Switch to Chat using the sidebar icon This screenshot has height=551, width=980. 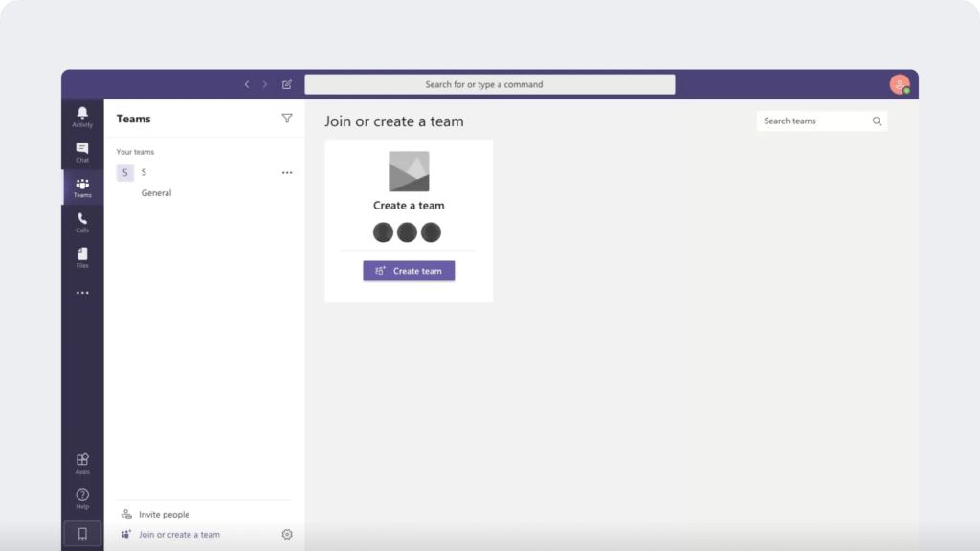pyautogui.click(x=82, y=150)
